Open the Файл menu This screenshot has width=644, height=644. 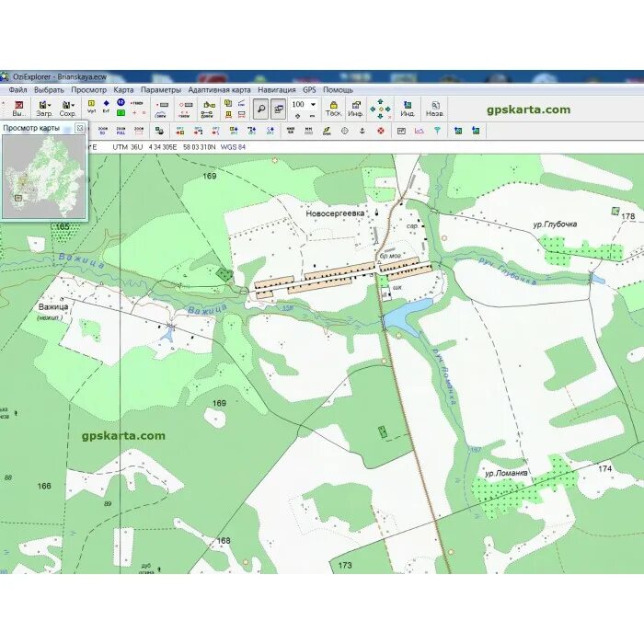click(x=17, y=89)
